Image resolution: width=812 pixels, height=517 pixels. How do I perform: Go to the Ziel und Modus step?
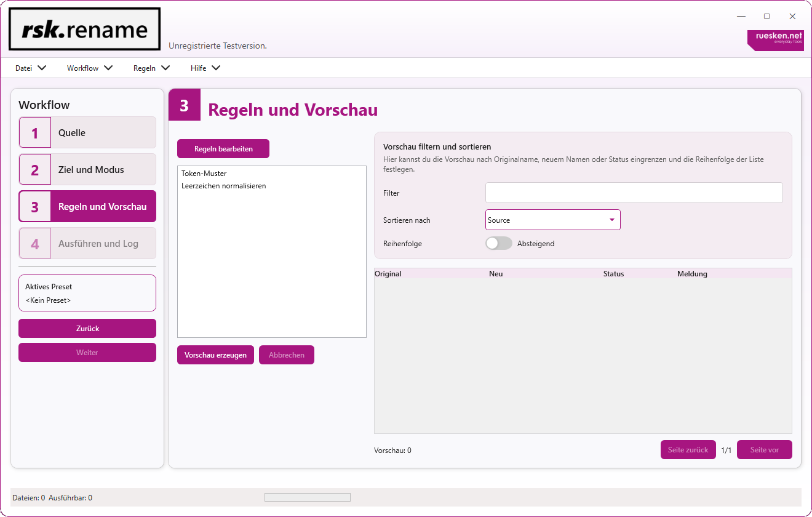tap(91, 170)
